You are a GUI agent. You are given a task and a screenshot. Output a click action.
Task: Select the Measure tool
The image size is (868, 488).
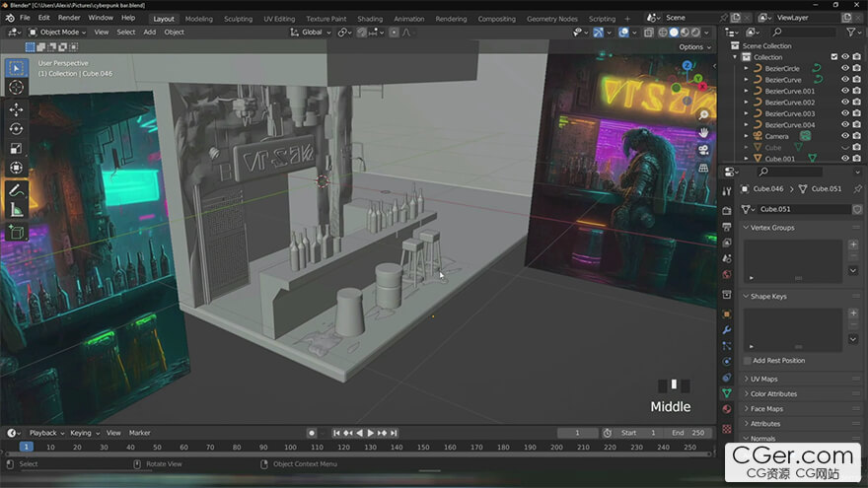click(x=16, y=210)
